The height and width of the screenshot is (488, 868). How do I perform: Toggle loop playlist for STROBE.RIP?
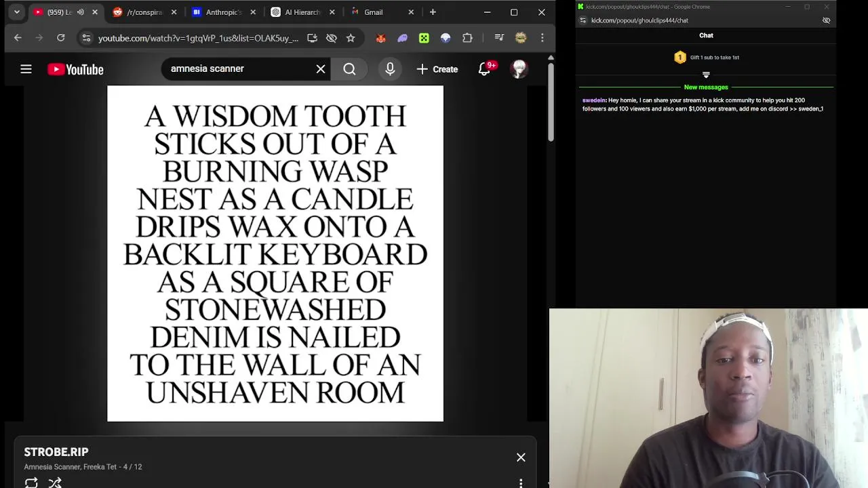point(31,483)
